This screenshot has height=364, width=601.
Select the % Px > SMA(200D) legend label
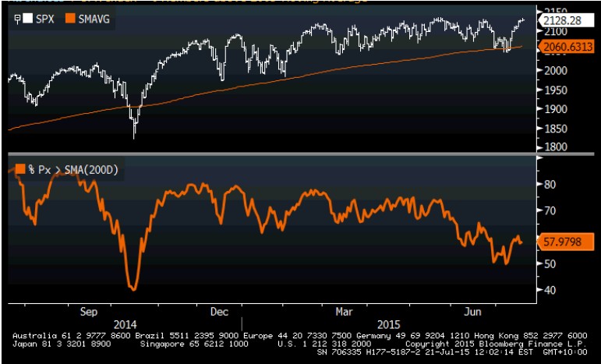coord(73,170)
